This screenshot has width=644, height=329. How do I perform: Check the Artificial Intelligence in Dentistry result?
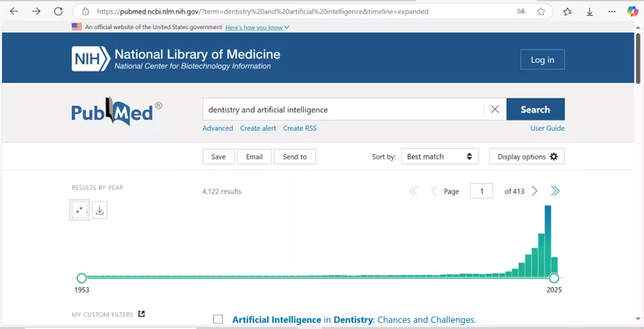[x=218, y=320]
